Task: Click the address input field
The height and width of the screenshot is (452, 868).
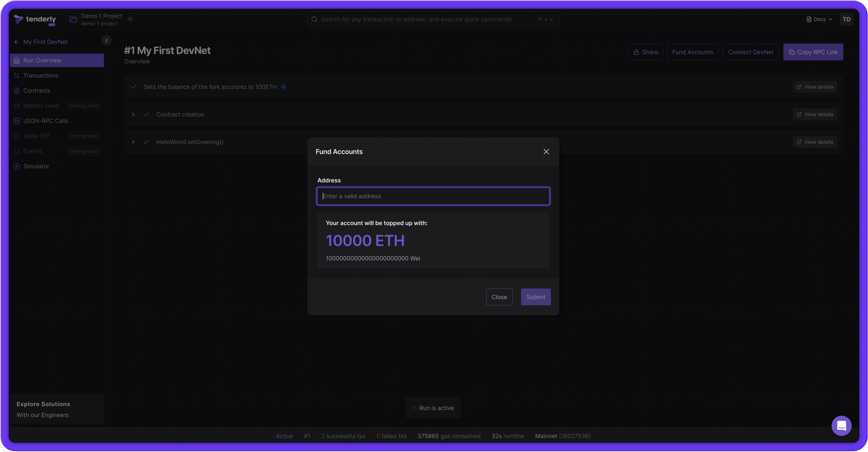Action: point(433,196)
